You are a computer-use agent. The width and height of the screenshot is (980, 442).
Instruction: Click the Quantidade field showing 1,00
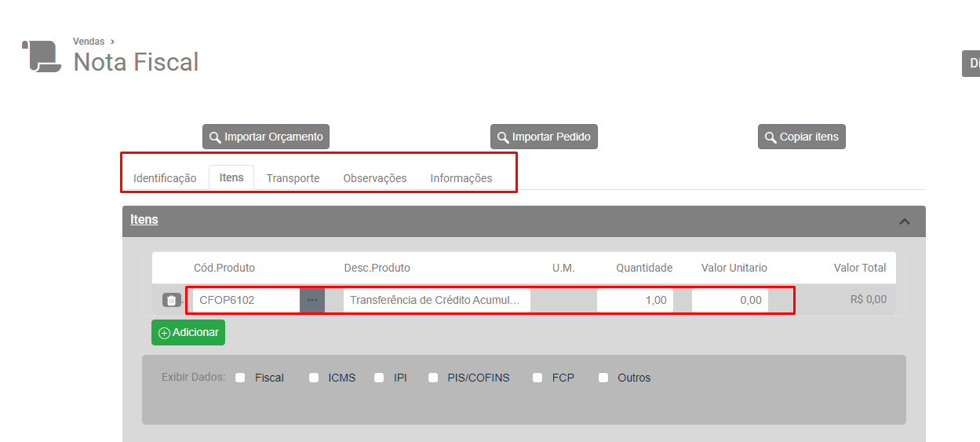(635, 300)
